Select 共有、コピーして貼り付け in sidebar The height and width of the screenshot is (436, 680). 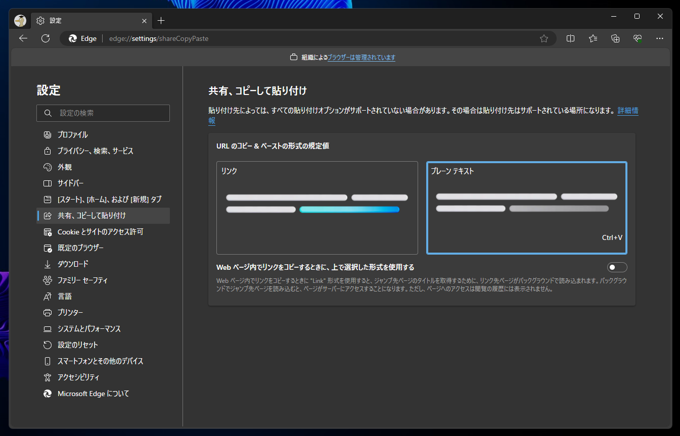coord(103,216)
